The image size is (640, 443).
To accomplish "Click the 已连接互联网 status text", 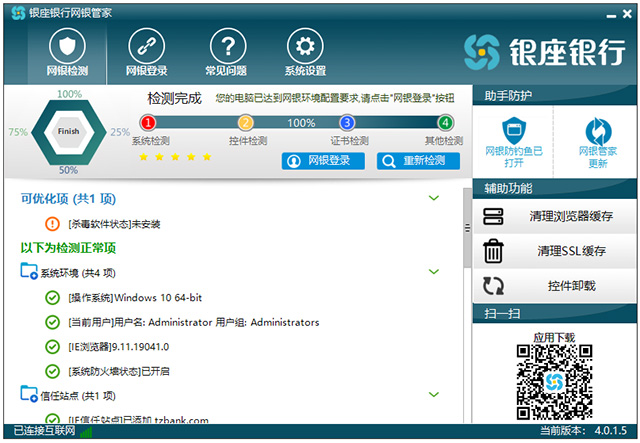I will pyautogui.click(x=44, y=431).
